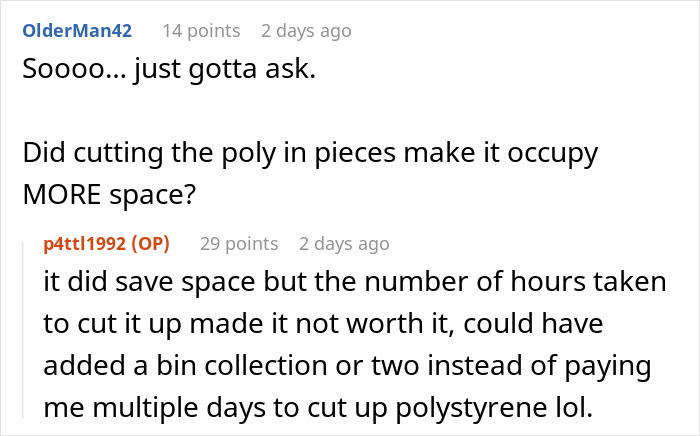
Task: Collapse the reply thread via vertical line
Action: pos(23,330)
